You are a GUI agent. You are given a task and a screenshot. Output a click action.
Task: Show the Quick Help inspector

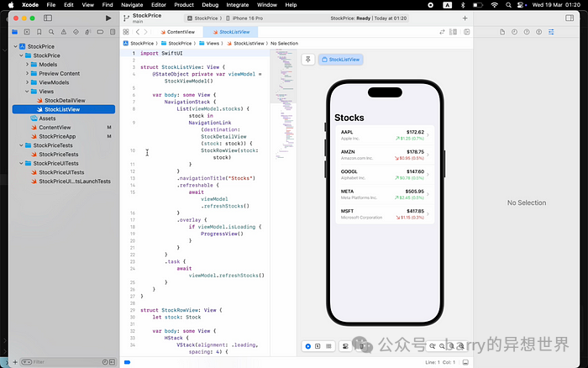[527, 32]
